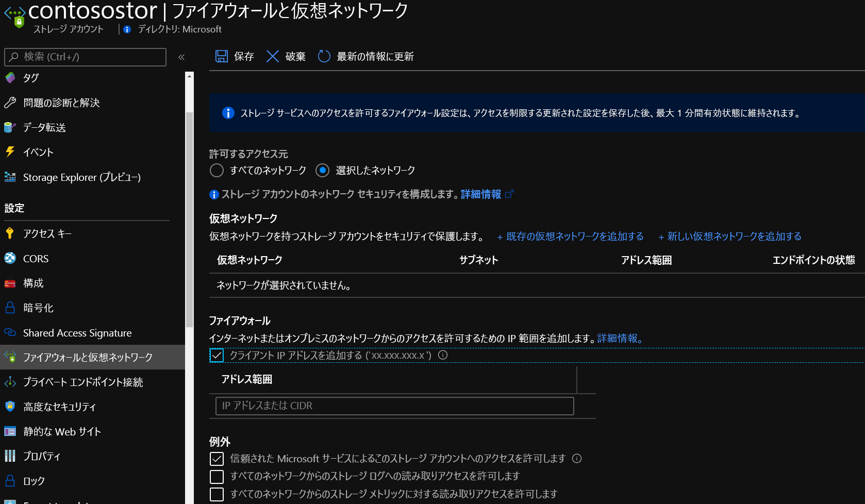The width and height of the screenshot is (865, 504).
Task: Click the エンドポイントの状態 column header
Action: (814, 260)
